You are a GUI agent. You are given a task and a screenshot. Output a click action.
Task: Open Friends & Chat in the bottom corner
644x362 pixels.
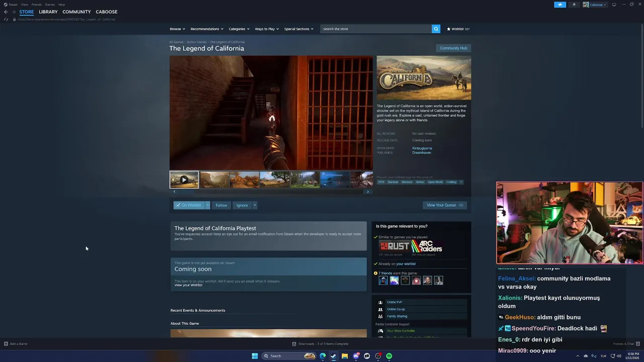(x=626, y=344)
